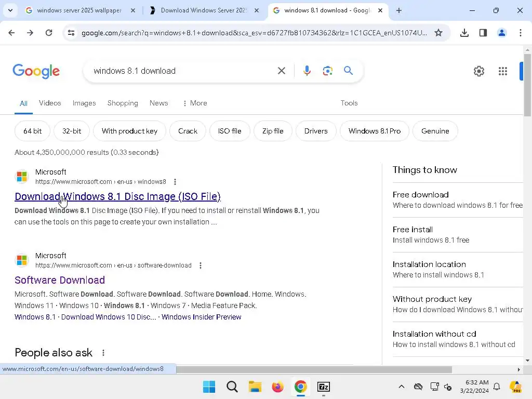
Task: Bookmark this page with star icon
Action: coord(438,33)
